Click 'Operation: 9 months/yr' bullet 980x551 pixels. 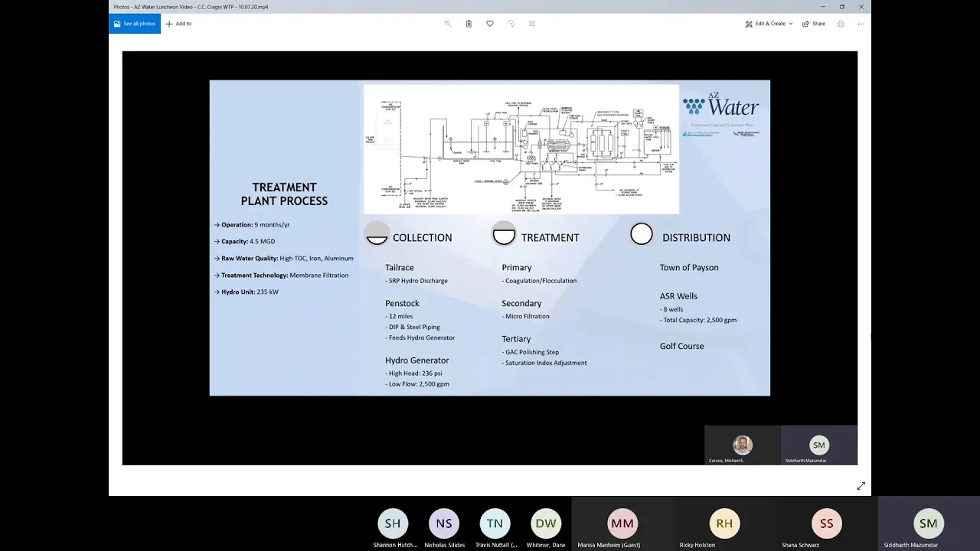(x=252, y=225)
